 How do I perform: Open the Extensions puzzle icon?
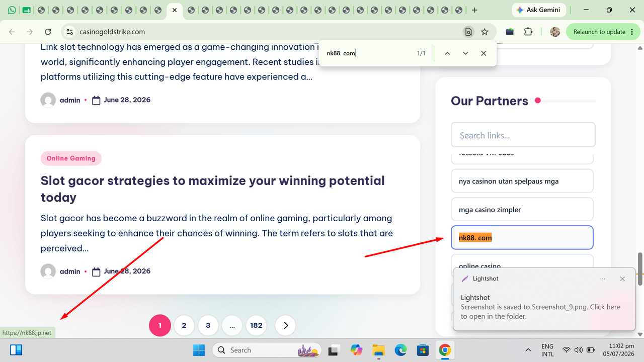click(x=528, y=32)
